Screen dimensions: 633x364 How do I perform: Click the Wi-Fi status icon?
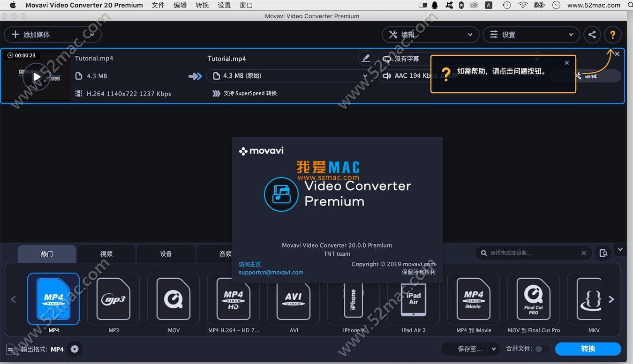[x=523, y=5]
